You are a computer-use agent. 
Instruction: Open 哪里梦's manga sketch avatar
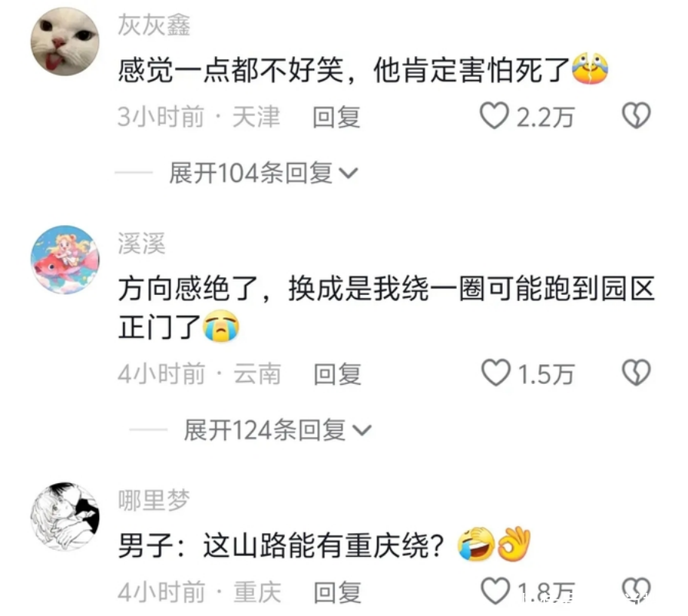[x=65, y=516]
